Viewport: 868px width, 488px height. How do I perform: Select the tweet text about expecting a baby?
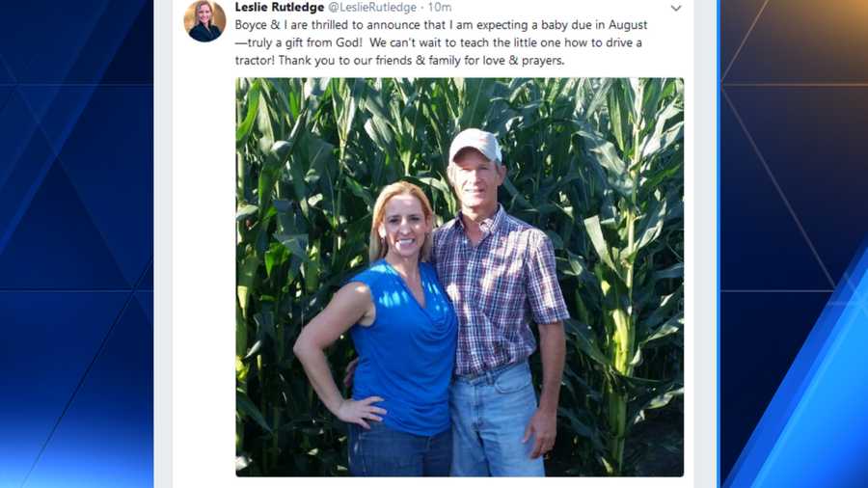tap(441, 42)
